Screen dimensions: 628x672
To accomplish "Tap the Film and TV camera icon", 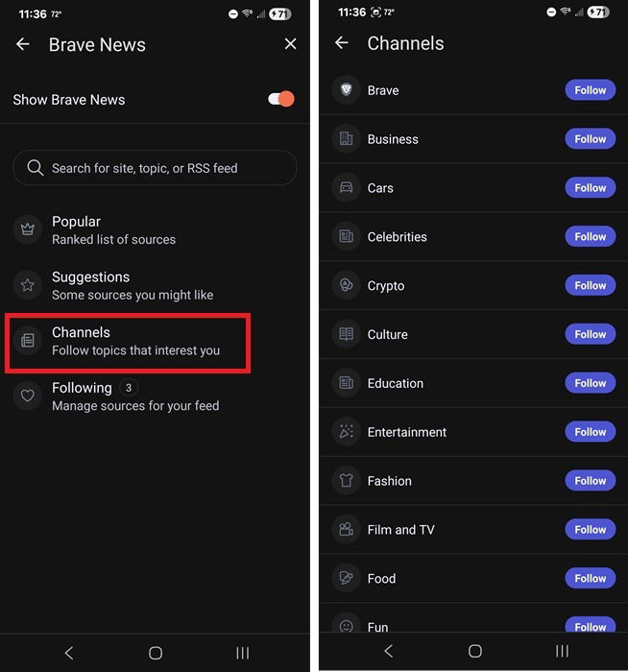I will [x=346, y=530].
